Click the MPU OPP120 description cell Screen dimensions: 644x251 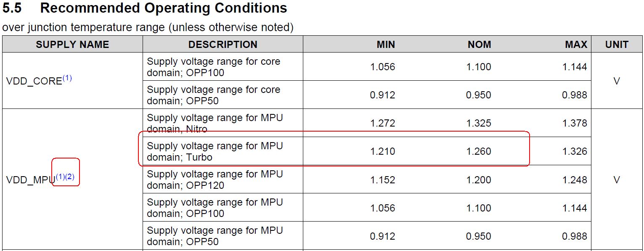pos(223,180)
